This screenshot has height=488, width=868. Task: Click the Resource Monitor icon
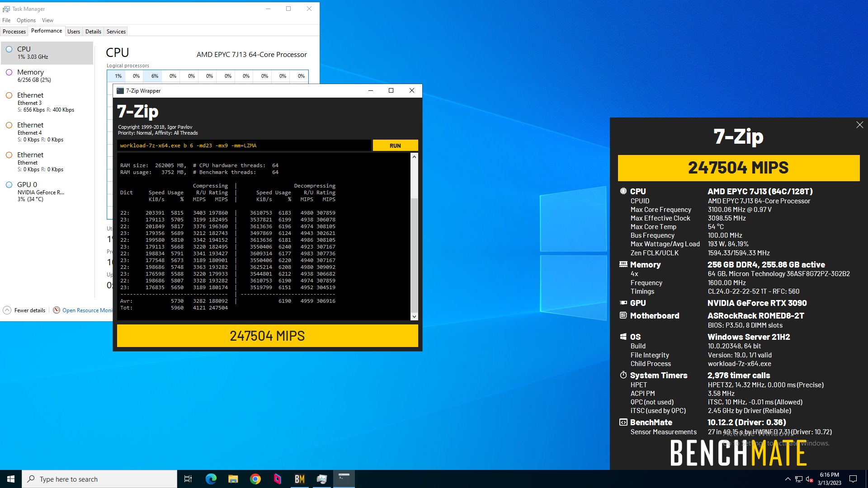coord(57,310)
